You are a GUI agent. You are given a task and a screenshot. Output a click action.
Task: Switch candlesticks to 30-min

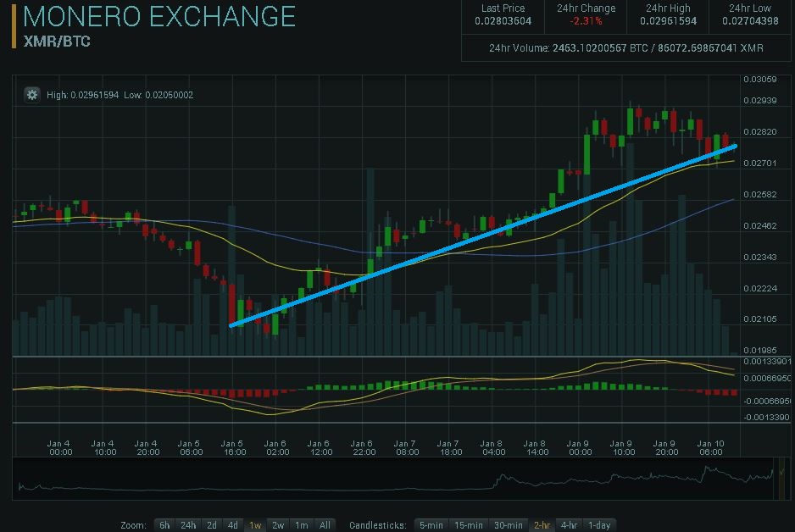pos(508,525)
